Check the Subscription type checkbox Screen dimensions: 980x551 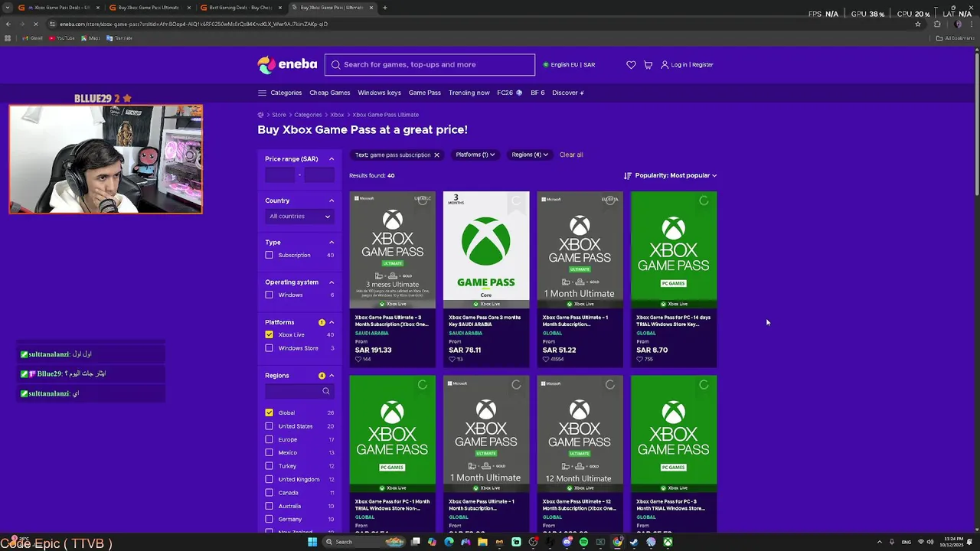tap(269, 255)
